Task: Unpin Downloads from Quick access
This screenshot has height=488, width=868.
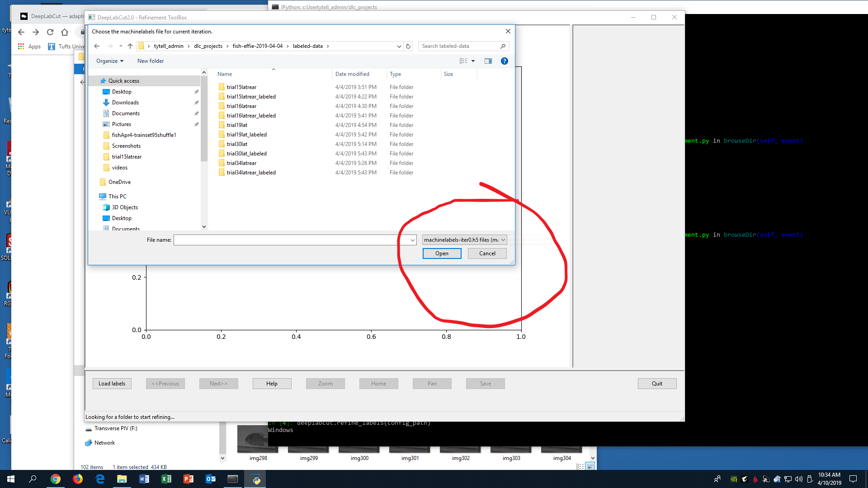Action: (197, 102)
